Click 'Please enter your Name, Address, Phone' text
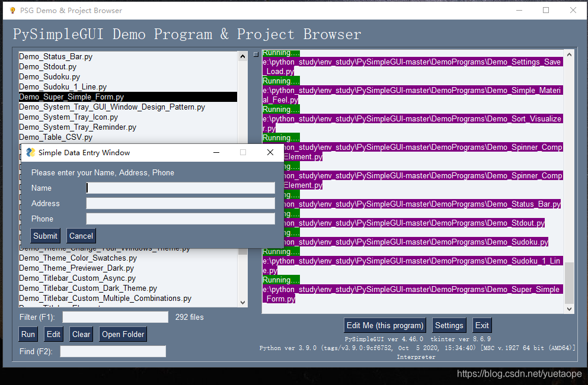The width and height of the screenshot is (588, 385). [x=103, y=172]
